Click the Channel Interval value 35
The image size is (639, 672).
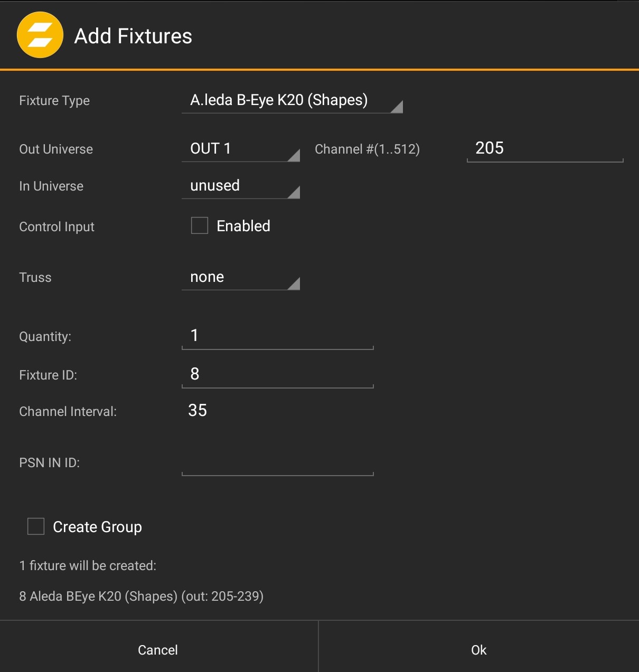[198, 411]
